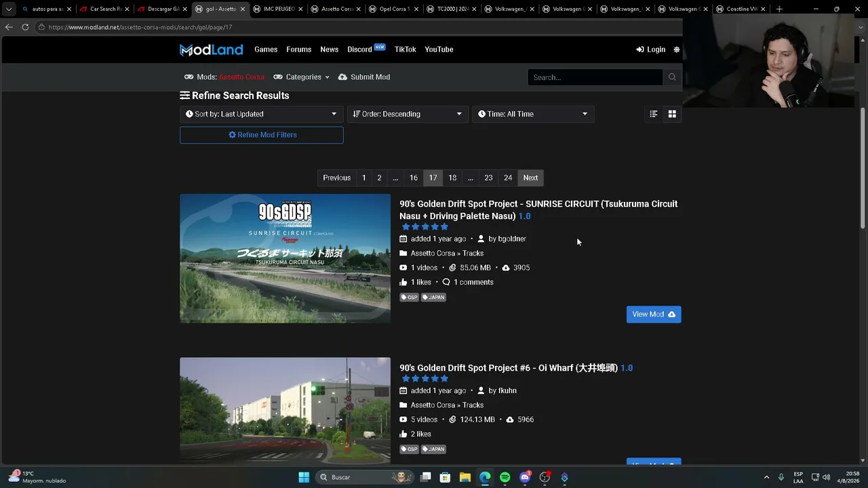Image resolution: width=868 pixels, height=488 pixels.
Task: Reload the page with the refresh icon
Action: click(25, 27)
